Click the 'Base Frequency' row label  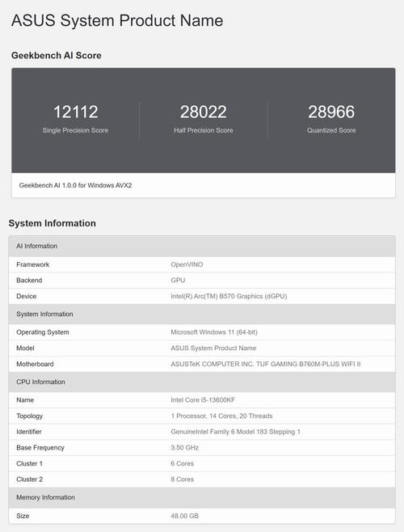(40, 448)
